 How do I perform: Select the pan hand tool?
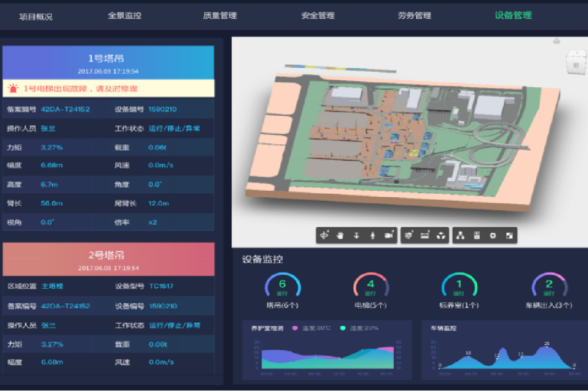340,236
